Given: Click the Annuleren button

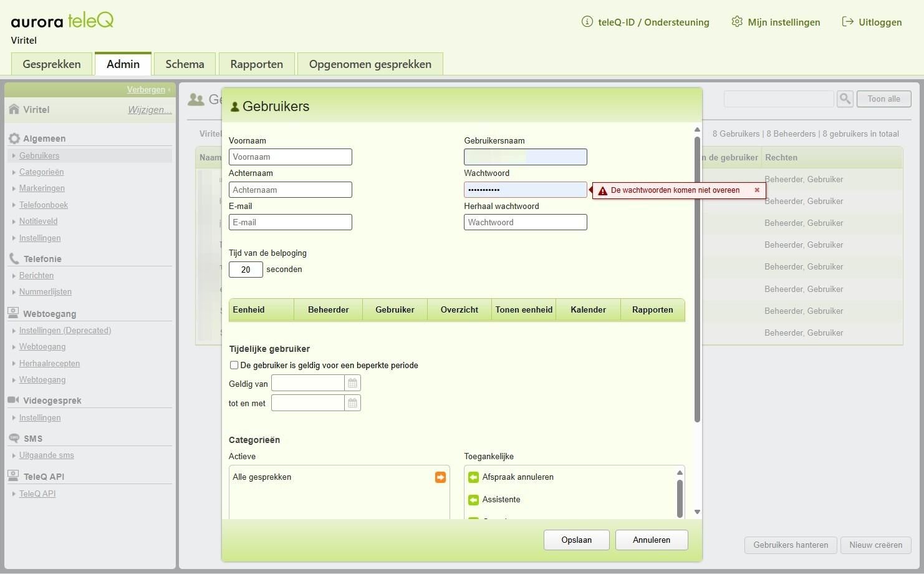Looking at the screenshot, I should [652, 540].
